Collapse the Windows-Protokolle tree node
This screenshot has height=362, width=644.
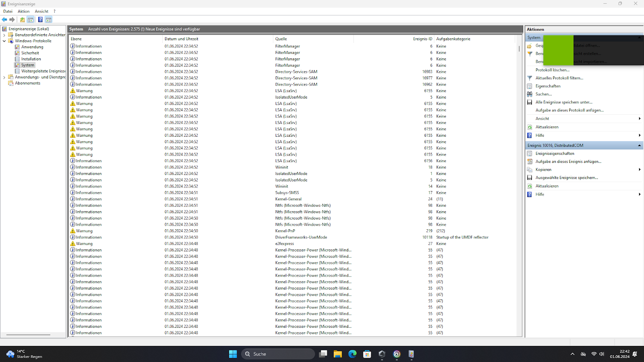click(x=4, y=41)
